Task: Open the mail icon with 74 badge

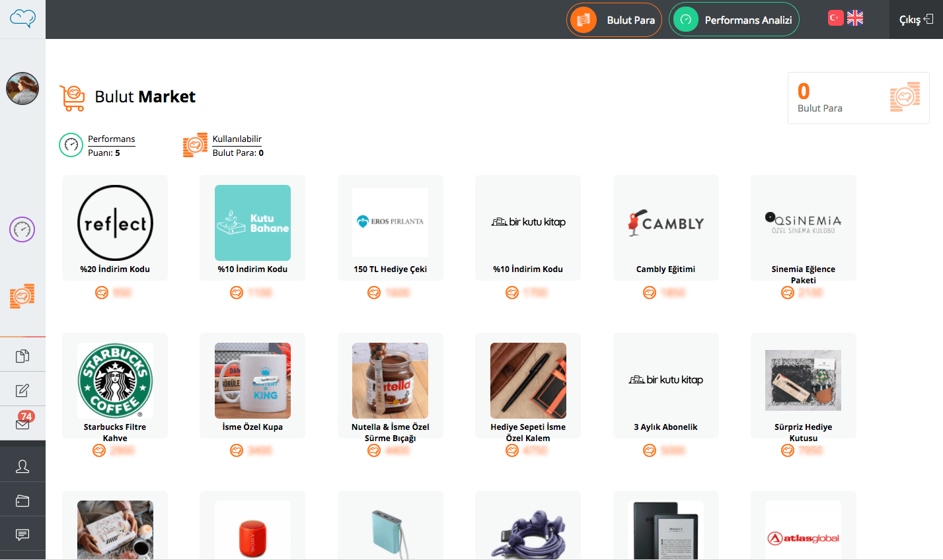Action: point(23,422)
